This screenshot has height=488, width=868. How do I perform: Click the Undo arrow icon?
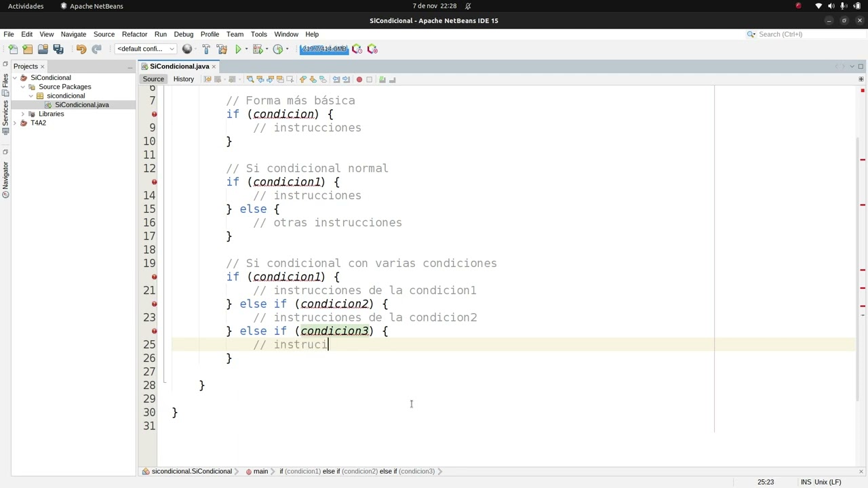tap(81, 49)
